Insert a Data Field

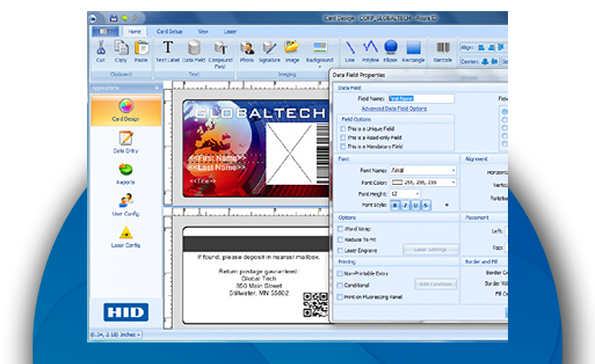193,51
